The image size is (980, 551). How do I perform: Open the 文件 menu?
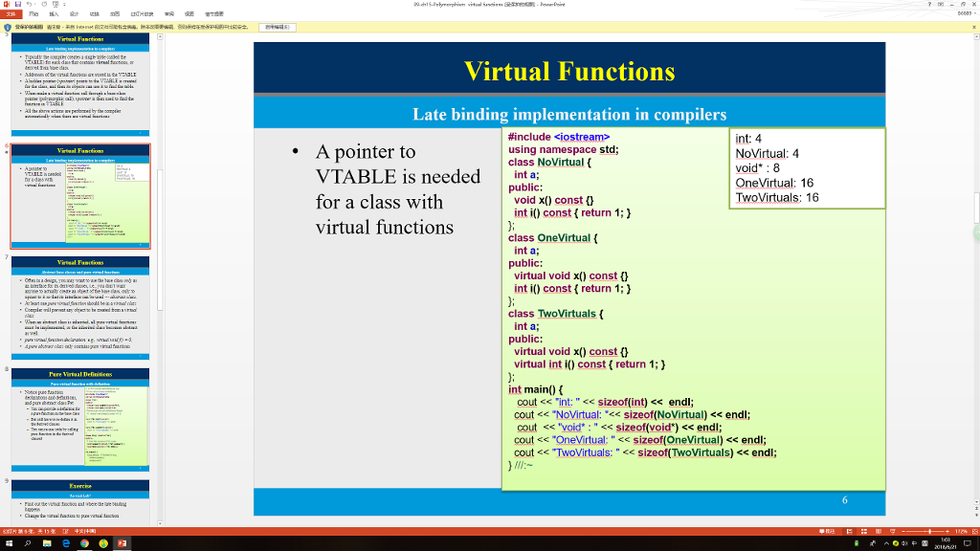pyautogui.click(x=11, y=13)
